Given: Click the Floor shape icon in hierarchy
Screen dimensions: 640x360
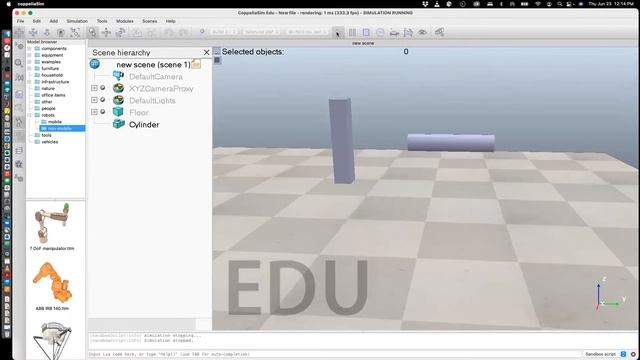Looking at the screenshot, I should coord(118,111).
